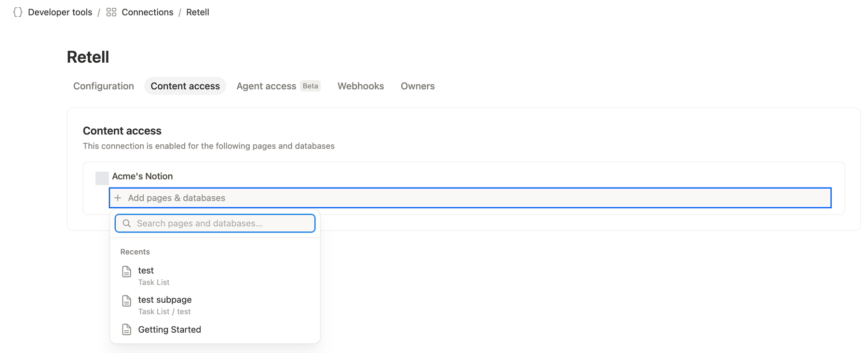The height and width of the screenshot is (353, 868).
Task: Click the connection enabled description text
Action: (x=209, y=146)
